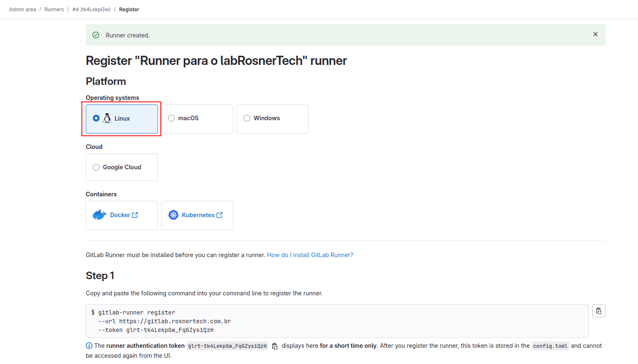Select the Google Cloud radio option
Screen dimensions: 638x364
[96, 167]
